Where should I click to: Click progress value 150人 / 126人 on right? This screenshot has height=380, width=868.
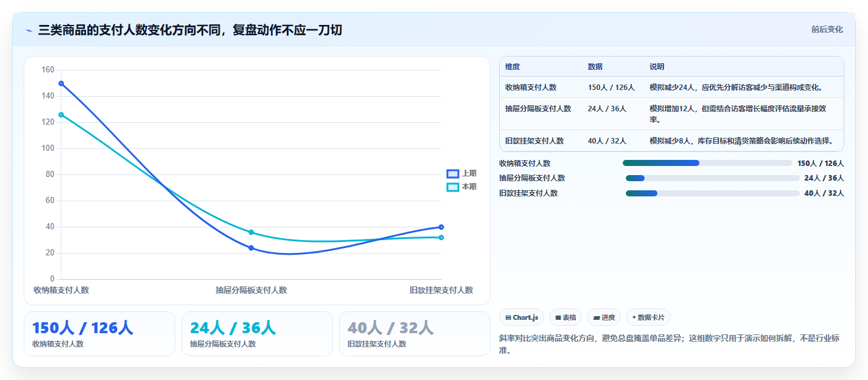(x=821, y=163)
